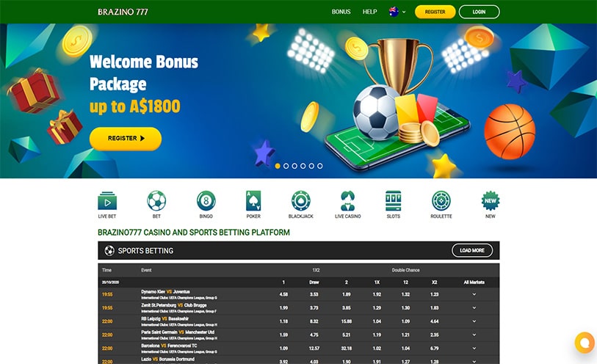Open the Bingo ball icon
Viewport: 597px width, 364px height.
206,201
